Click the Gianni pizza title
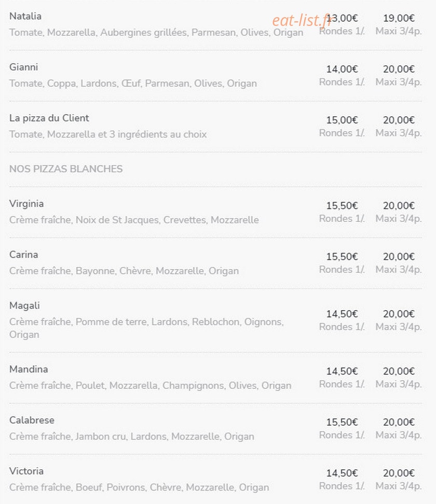Viewport: 436px width, 504px height. 23,67
